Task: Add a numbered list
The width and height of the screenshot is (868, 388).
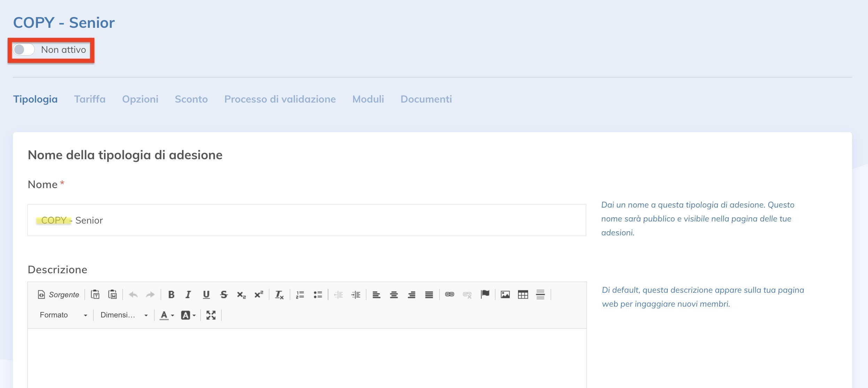Action: pyautogui.click(x=300, y=294)
